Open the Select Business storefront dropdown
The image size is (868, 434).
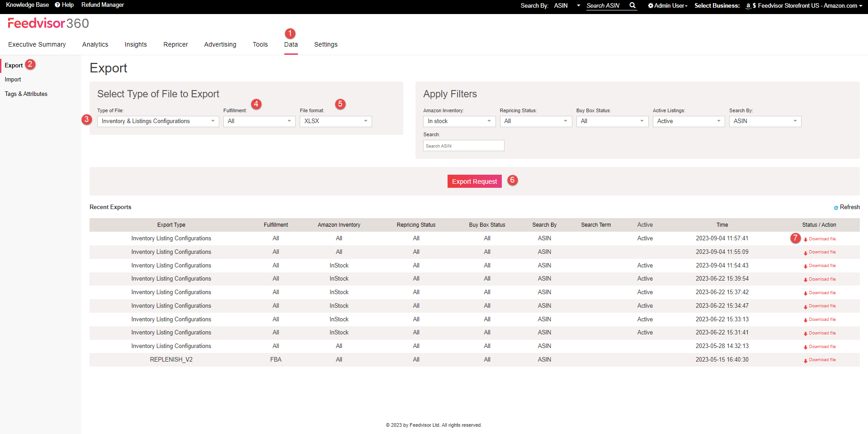804,5
